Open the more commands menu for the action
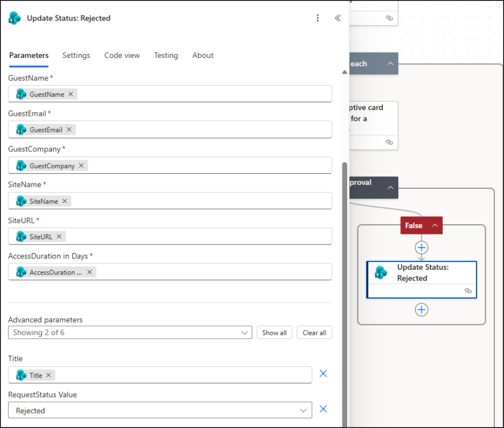The height and width of the screenshot is (428, 504). tap(318, 18)
